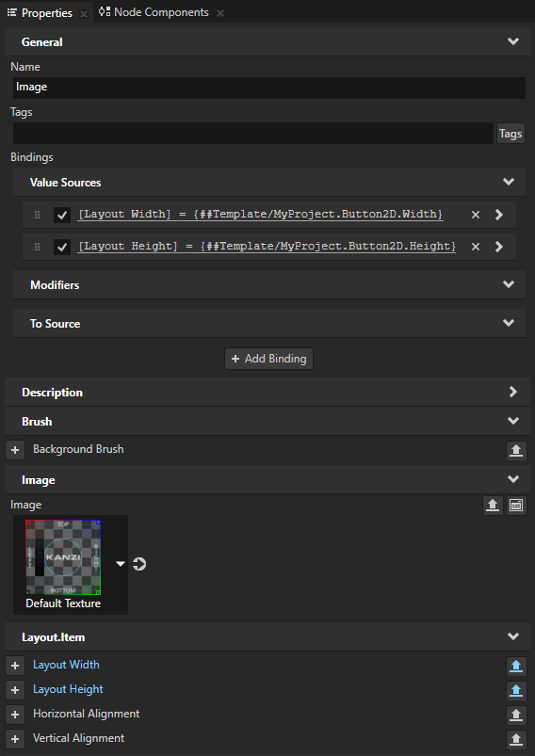The width and height of the screenshot is (535, 756).
Task: Uncheck the Layout Width binding checkbox
Action: point(62,215)
